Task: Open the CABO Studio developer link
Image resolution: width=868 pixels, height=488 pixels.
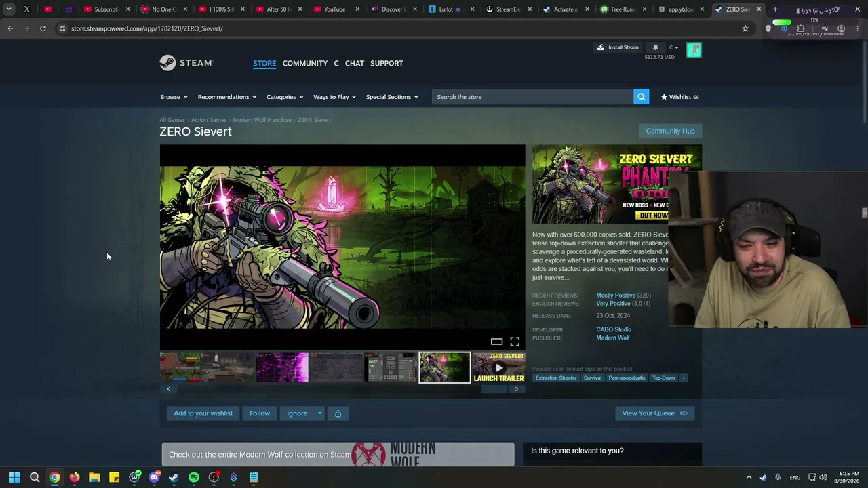Action: tap(614, 329)
